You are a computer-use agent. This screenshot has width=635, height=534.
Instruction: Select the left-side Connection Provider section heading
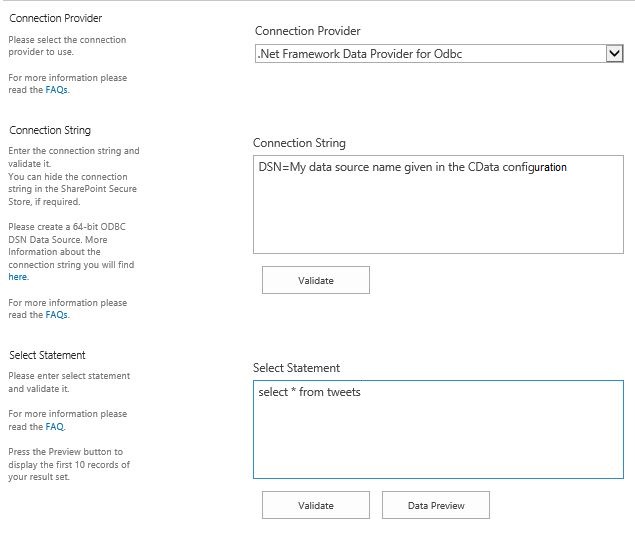click(55, 18)
